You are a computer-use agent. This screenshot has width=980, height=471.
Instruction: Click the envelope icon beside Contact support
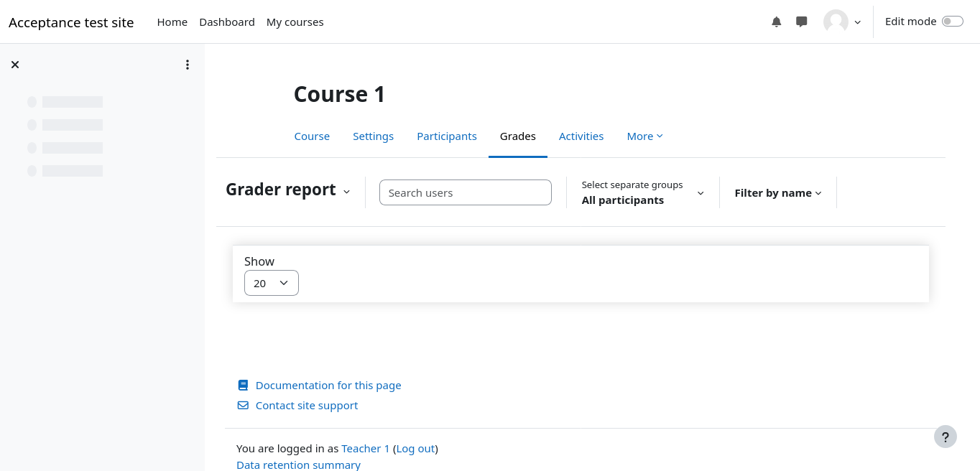point(243,406)
